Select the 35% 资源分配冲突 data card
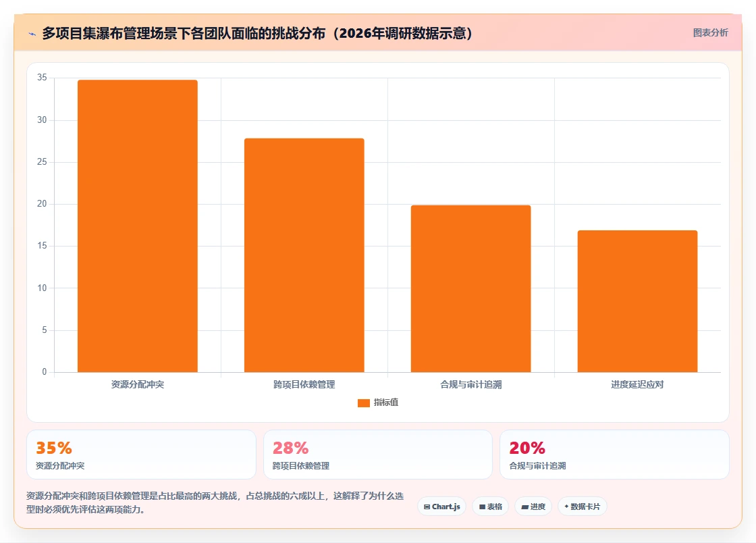The width and height of the screenshot is (756, 543). point(141,455)
